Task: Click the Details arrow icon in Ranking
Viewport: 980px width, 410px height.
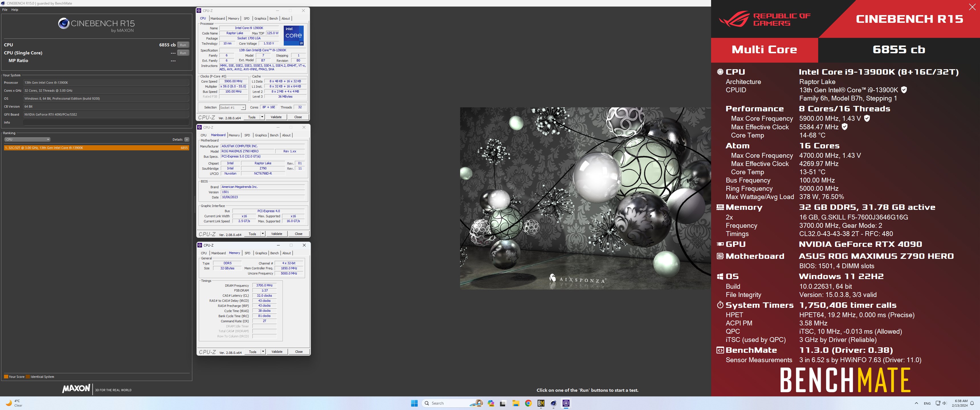Action: point(187,140)
